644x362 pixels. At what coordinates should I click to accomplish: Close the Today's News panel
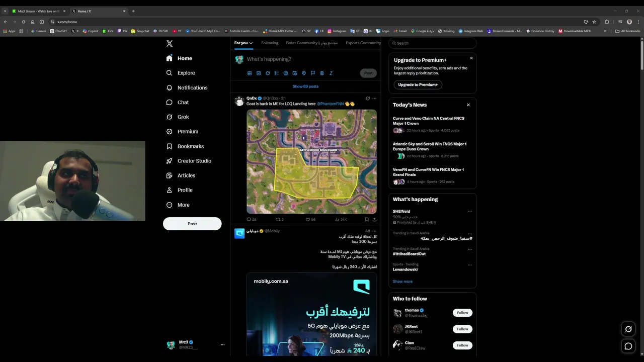(468, 105)
